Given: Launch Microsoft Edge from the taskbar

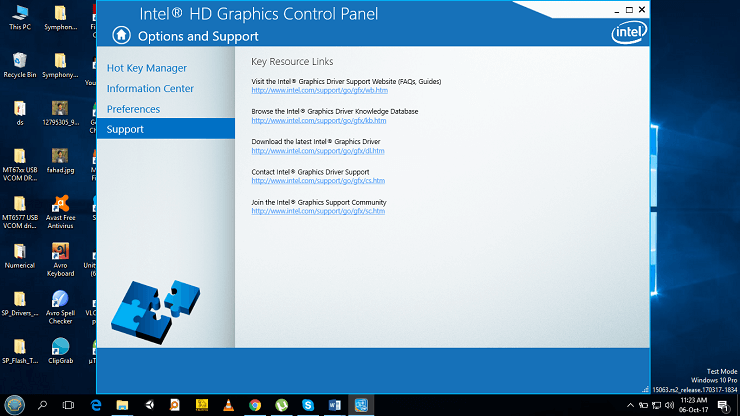Looking at the screenshot, I should (96, 405).
